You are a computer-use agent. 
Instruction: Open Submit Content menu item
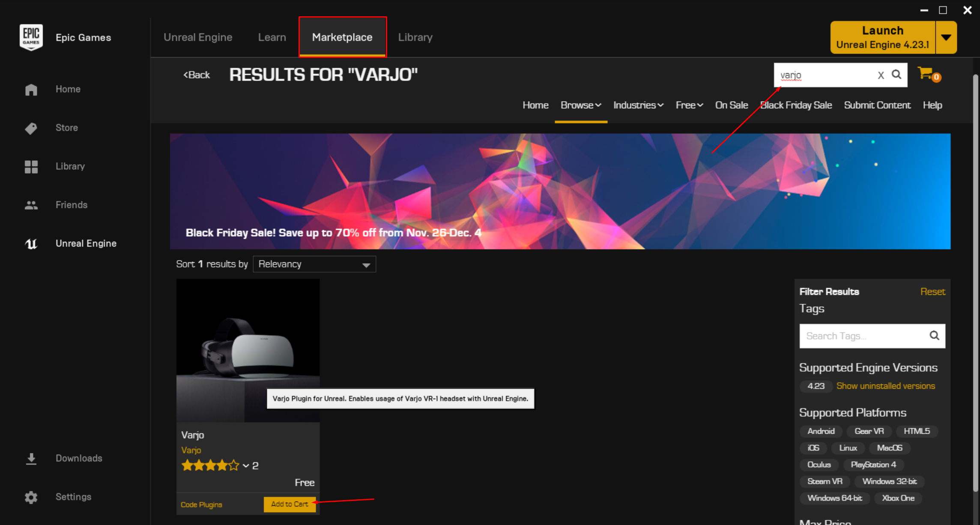[x=877, y=105]
